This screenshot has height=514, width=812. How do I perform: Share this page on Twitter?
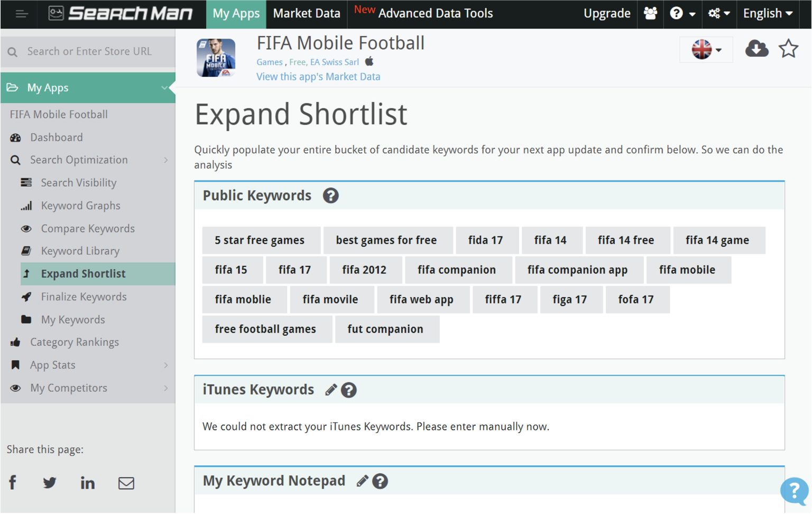50,483
